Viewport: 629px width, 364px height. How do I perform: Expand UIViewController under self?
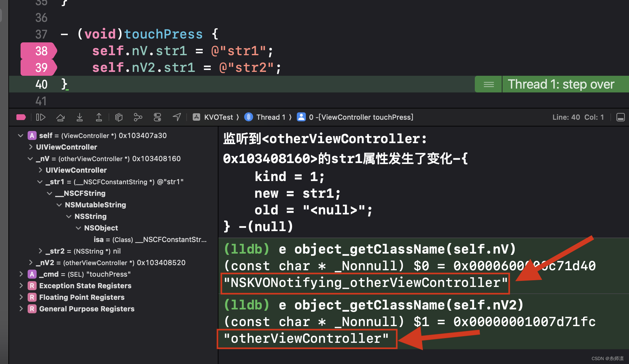(31, 147)
